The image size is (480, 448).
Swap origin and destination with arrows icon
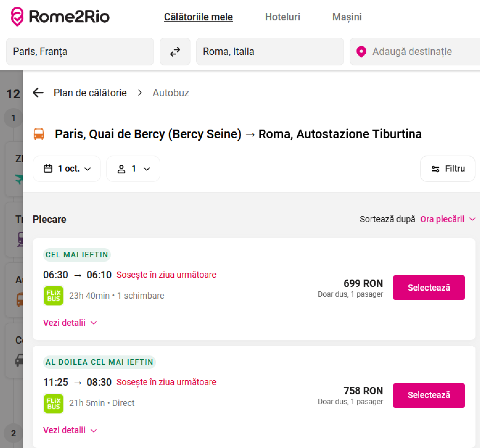(x=175, y=52)
